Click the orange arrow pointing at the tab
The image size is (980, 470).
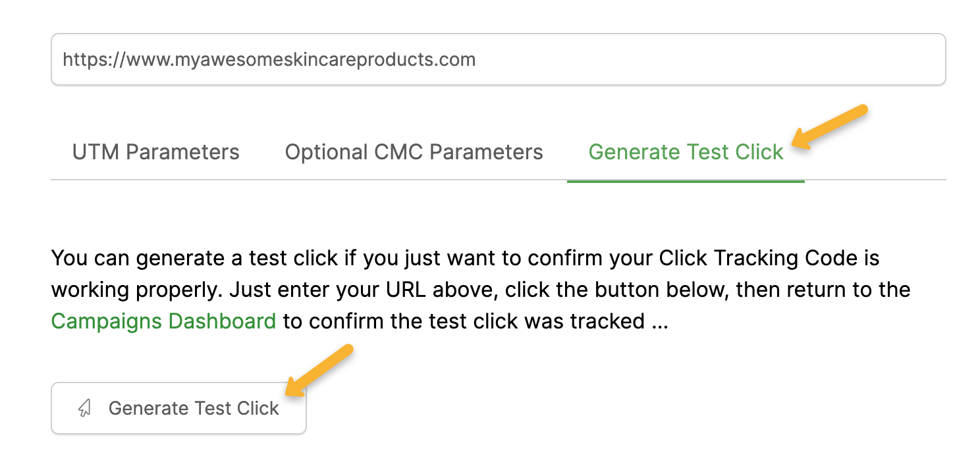point(831,125)
